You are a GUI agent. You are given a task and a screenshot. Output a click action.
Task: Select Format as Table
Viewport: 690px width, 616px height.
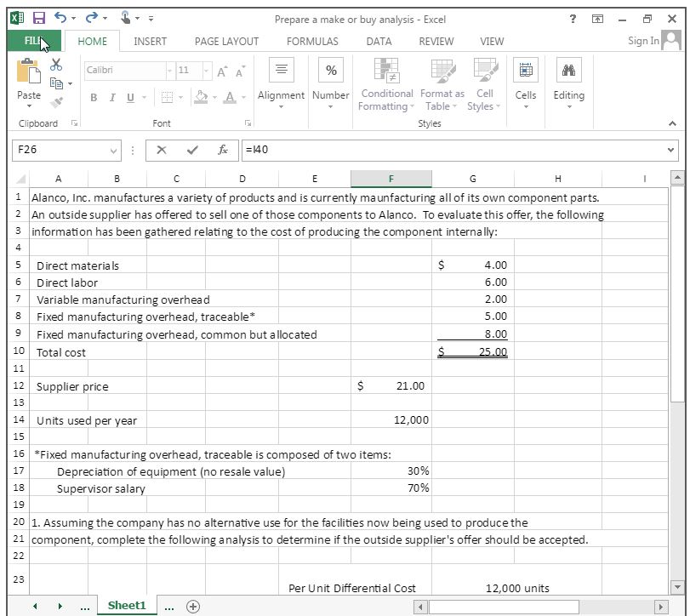tap(442, 85)
